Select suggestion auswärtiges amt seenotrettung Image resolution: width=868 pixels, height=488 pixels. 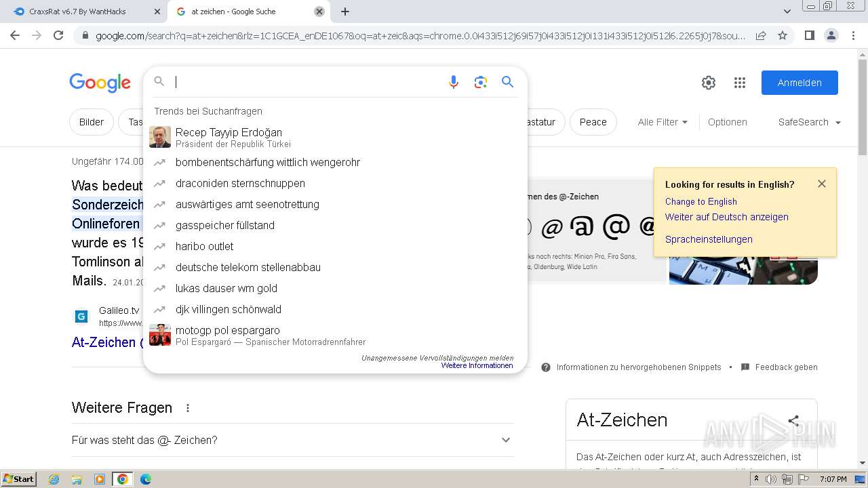click(x=335, y=204)
